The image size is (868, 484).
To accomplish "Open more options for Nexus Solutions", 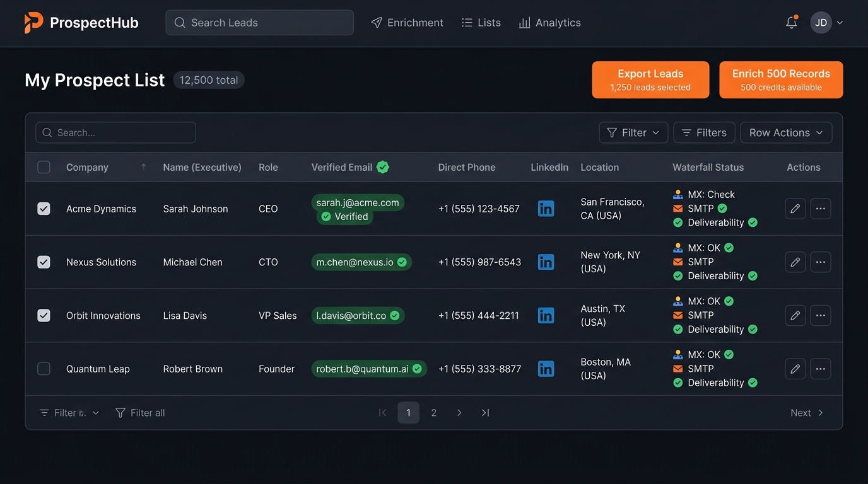I will click(820, 262).
